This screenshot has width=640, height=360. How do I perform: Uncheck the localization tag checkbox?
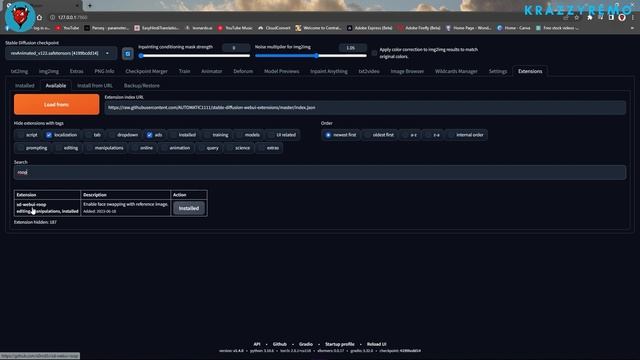(x=49, y=135)
